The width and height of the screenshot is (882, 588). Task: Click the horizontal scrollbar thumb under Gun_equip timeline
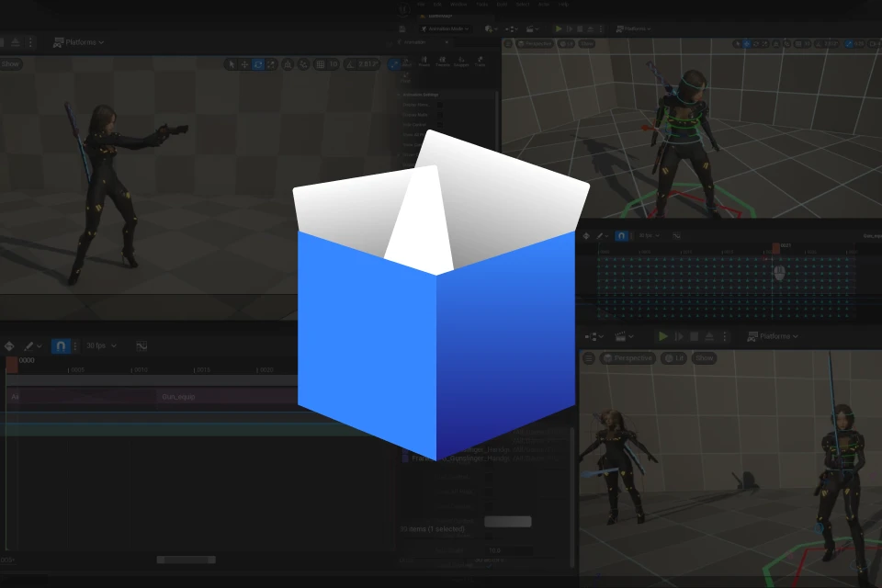[186, 560]
